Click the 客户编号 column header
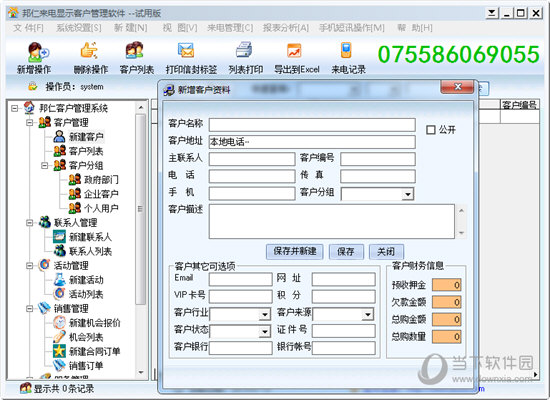The height and width of the screenshot is (400, 550). click(x=519, y=105)
